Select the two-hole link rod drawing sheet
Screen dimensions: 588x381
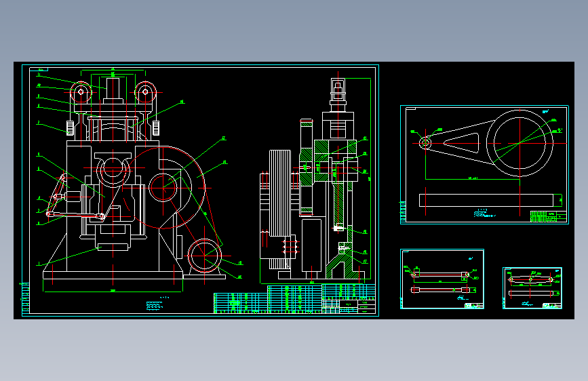pyautogui.click(x=442, y=279)
